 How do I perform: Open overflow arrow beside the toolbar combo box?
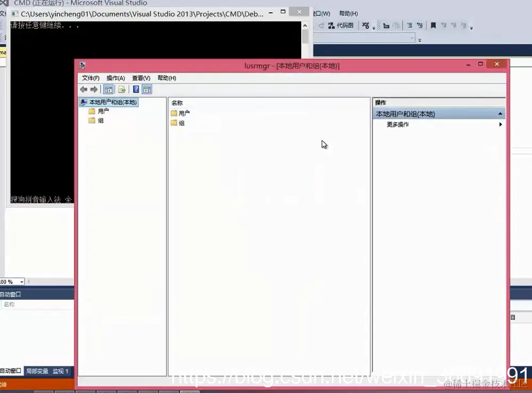pos(420,40)
